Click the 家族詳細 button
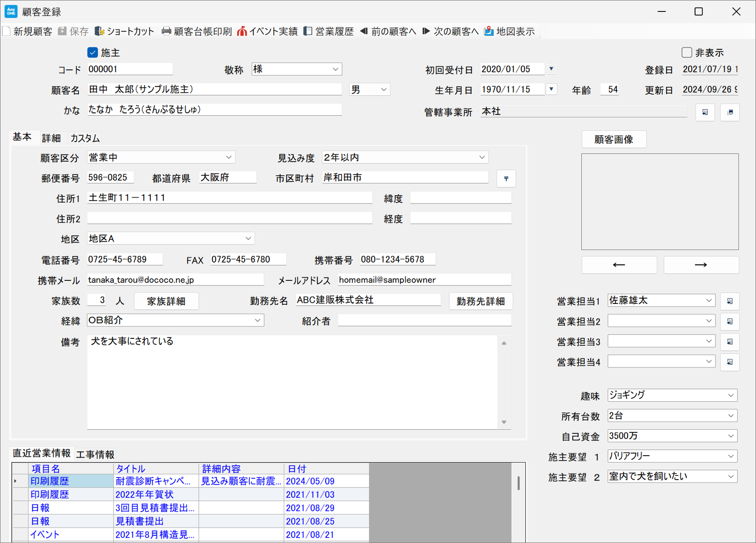The height and width of the screenshot is (543, 756). pos(166,301)
